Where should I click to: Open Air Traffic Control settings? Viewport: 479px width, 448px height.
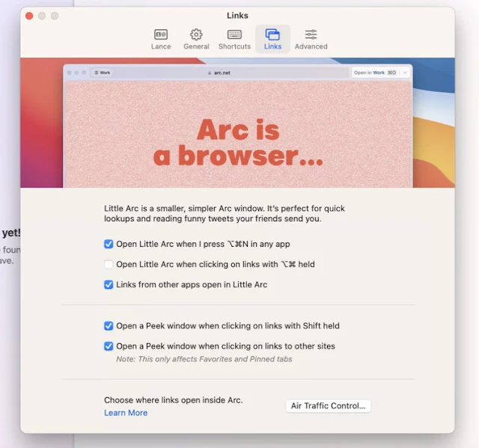point(328,406)
